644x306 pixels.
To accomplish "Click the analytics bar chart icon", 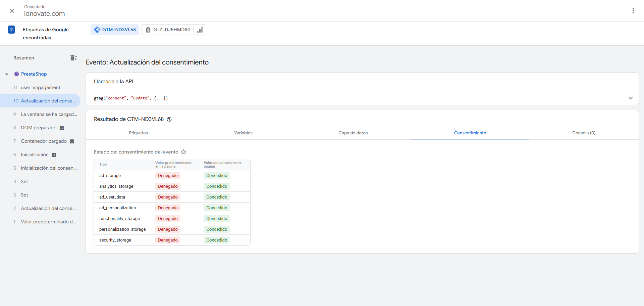I will click(x=200, y=30).
